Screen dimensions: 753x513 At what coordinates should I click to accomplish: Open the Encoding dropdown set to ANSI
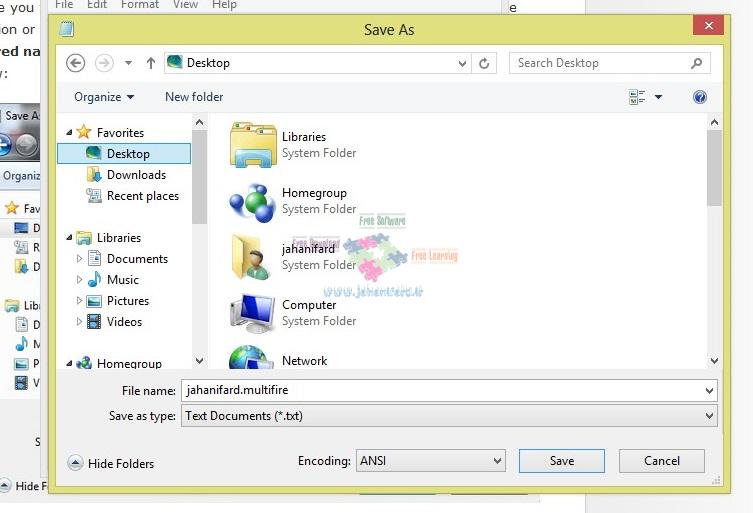click(x=429, y=461)
